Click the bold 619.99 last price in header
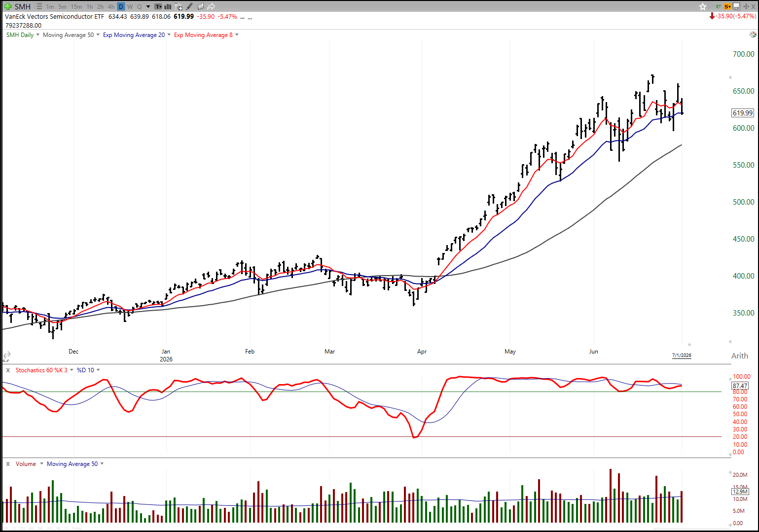This screenshot has height=532, width=759. [183, 16]
